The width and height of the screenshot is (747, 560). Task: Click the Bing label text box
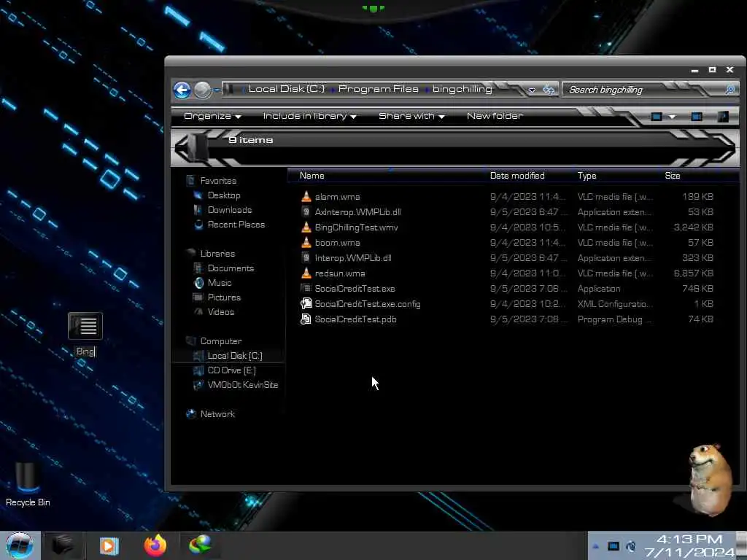(86, 351)
